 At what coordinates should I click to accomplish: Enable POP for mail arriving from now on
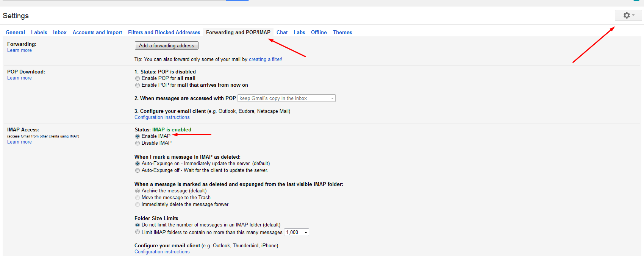tap(138, 85)
